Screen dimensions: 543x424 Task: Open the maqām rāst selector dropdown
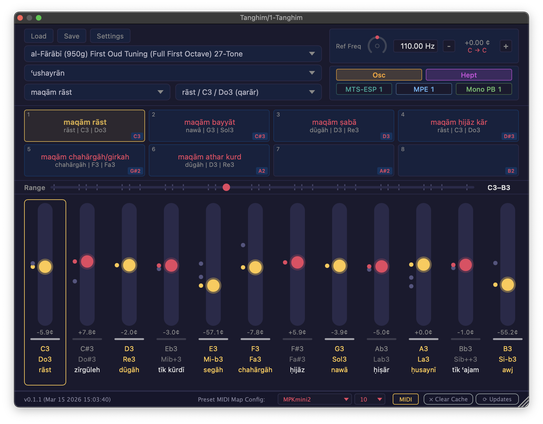click(x=97, y=92)
